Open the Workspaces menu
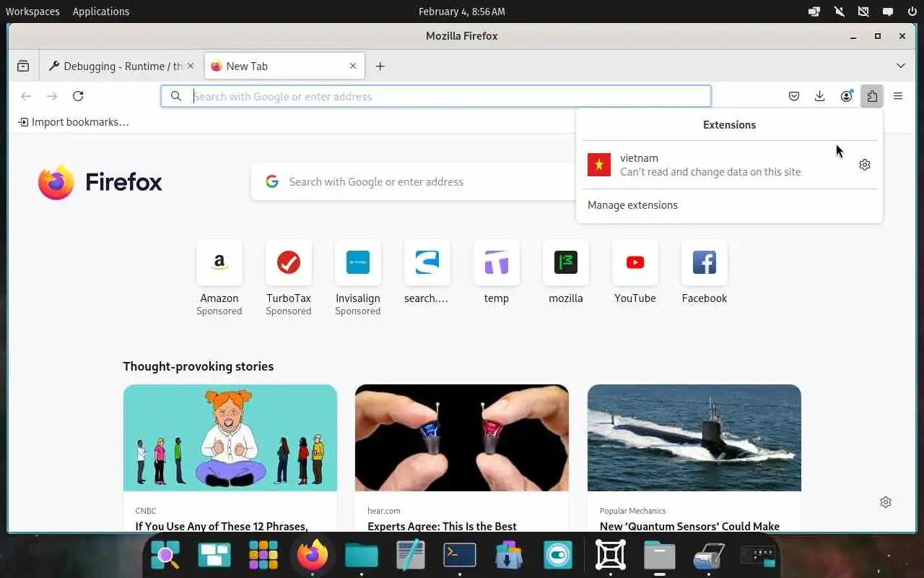This screenshot has width=924, height=578. (32, 12)
